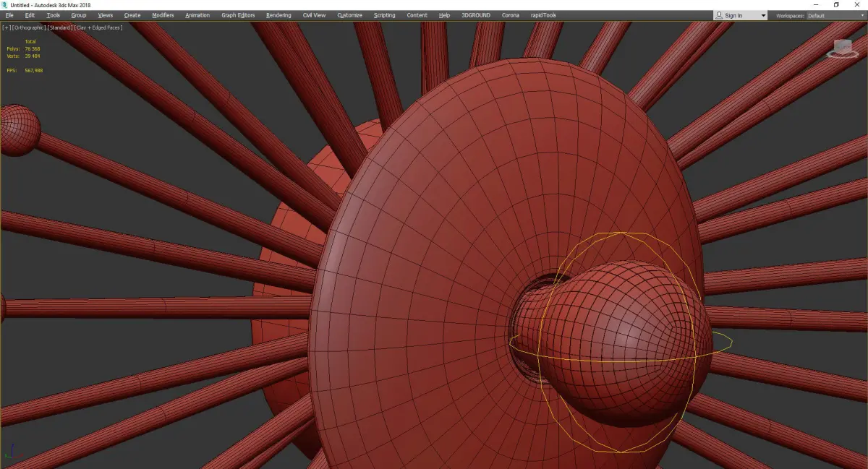The width and height of the screenshot is (868, 469).
Task: Open the File menu
Action: pos(9,15)
